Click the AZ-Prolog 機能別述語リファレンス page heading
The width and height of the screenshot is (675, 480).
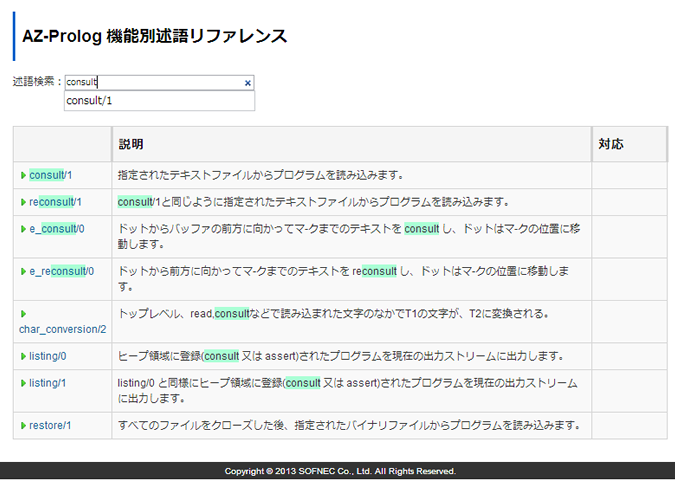click(x=155, y=36)
